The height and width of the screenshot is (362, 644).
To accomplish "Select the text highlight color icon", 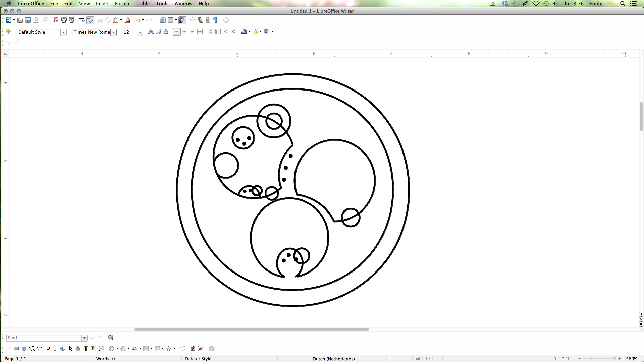I will click(x=256, y=32).
